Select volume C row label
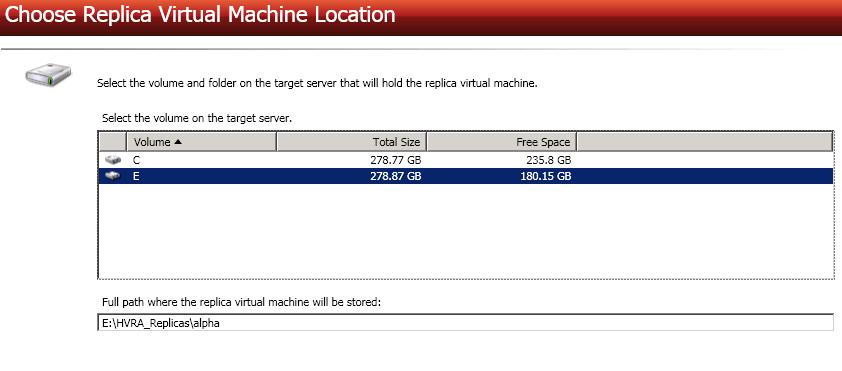The height and width of the screenshot is (371, 842). coord(137,160)
